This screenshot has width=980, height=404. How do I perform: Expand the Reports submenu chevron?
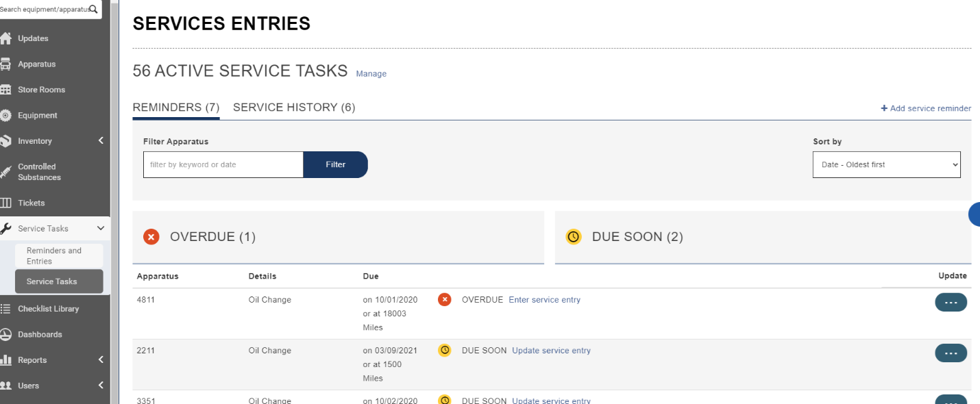101,360
